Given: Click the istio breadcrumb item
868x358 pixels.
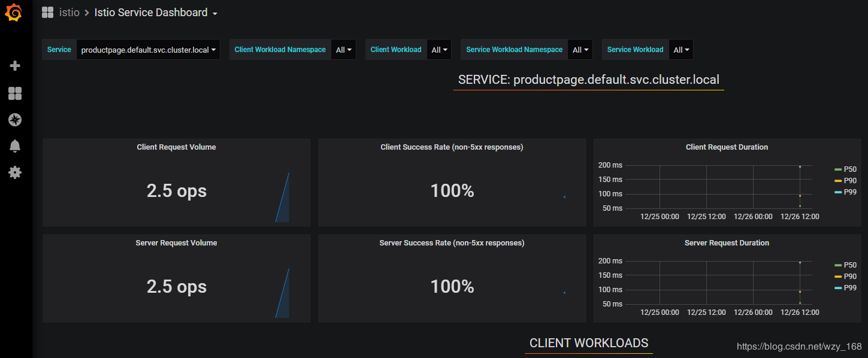Looking at the screenshot, I should pos(69,12).
